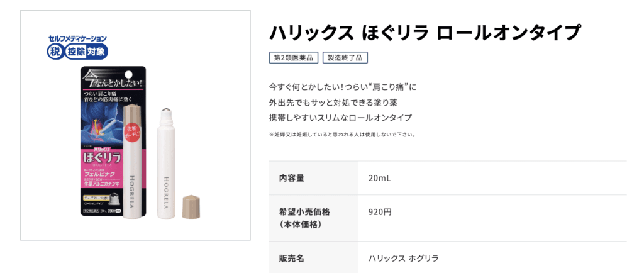Image resolution: width=644 pixels, height=273 pixels.
Task: Click the 第2類医薬品 classification tag
Action: [294, 58]
